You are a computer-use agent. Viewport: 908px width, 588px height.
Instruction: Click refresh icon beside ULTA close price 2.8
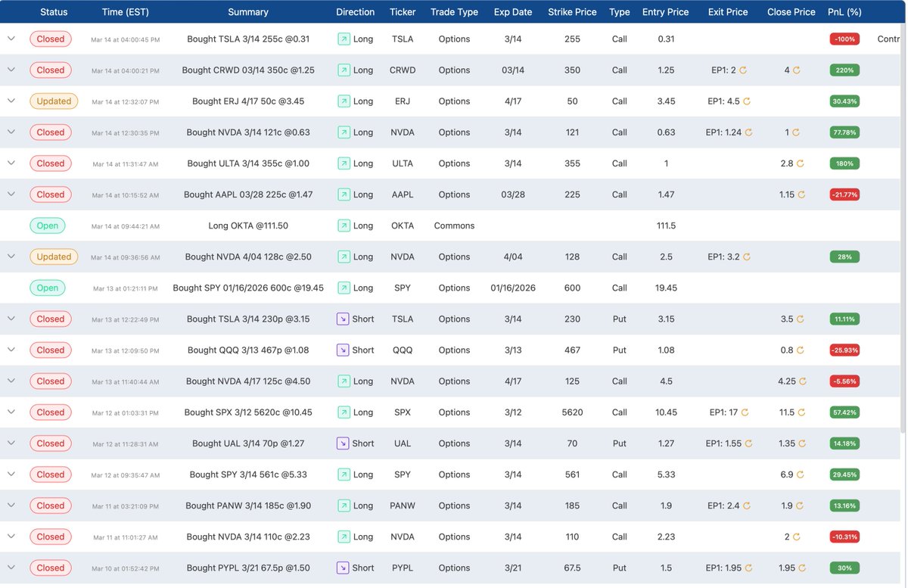801,163
